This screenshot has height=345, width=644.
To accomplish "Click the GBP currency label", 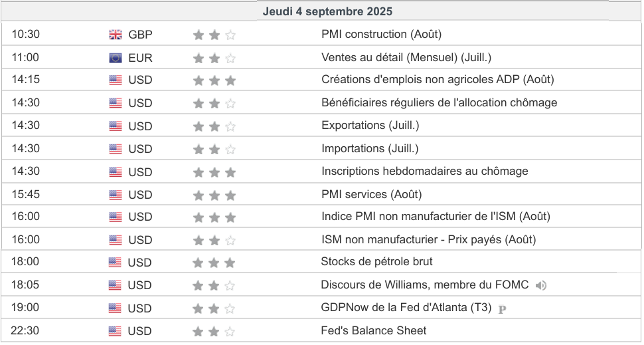I will [x=140, y=35].
